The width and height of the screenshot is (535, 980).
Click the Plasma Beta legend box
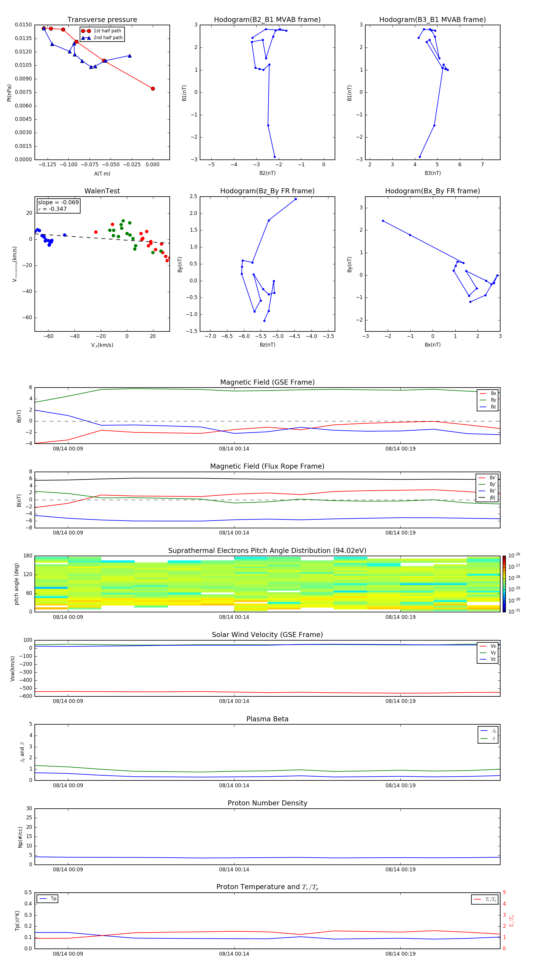pyautogui.click(x=488, y=735)
